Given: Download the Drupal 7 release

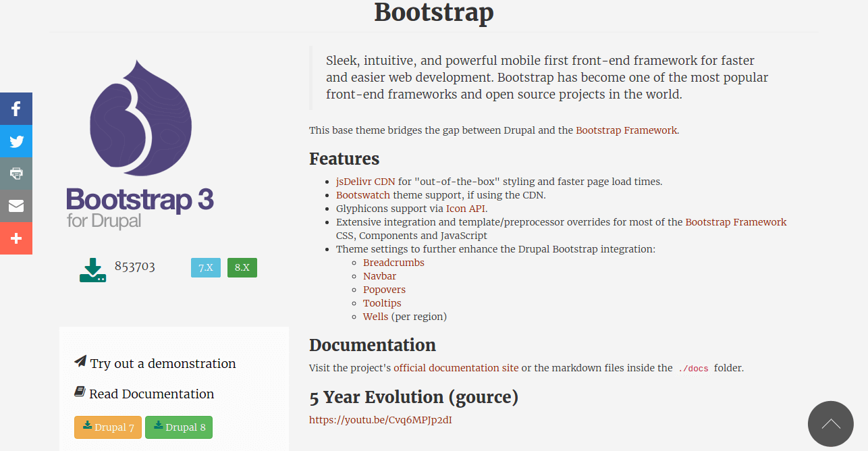Looking at the screenshot, I should (108, 427).
